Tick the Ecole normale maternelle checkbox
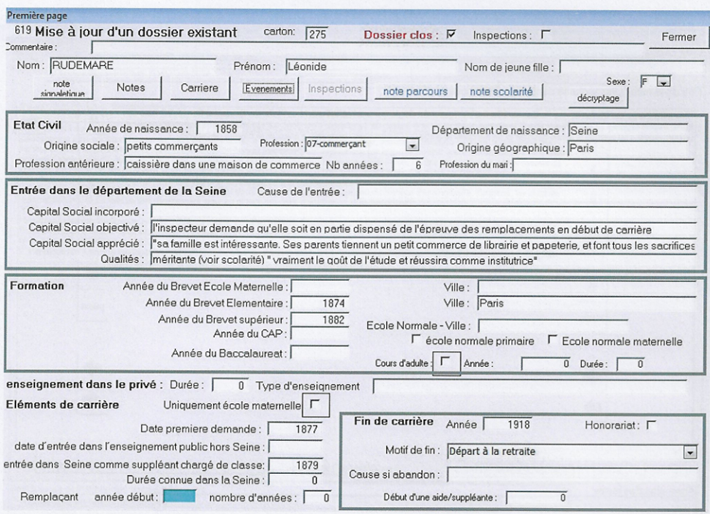The width and height of the screenshot is (710, 514). pyautogui.click(x=553, y=340)
